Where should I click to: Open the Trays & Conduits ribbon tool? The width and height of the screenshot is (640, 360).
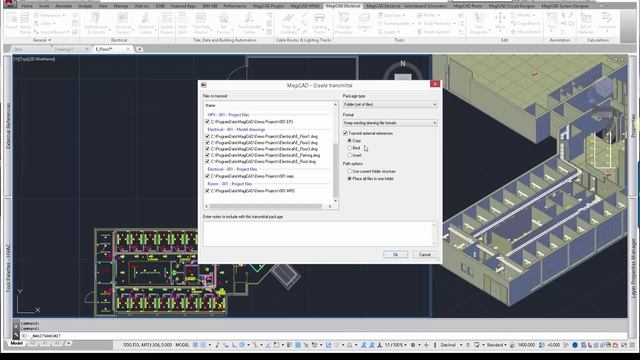tap(288, 22)
